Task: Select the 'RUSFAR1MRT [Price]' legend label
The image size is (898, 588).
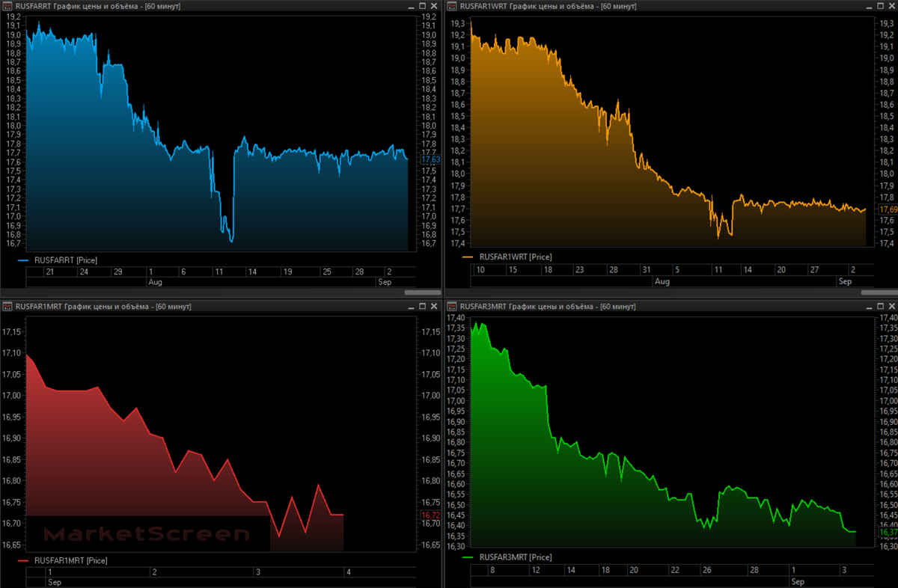Action: [x=71, y=560]
